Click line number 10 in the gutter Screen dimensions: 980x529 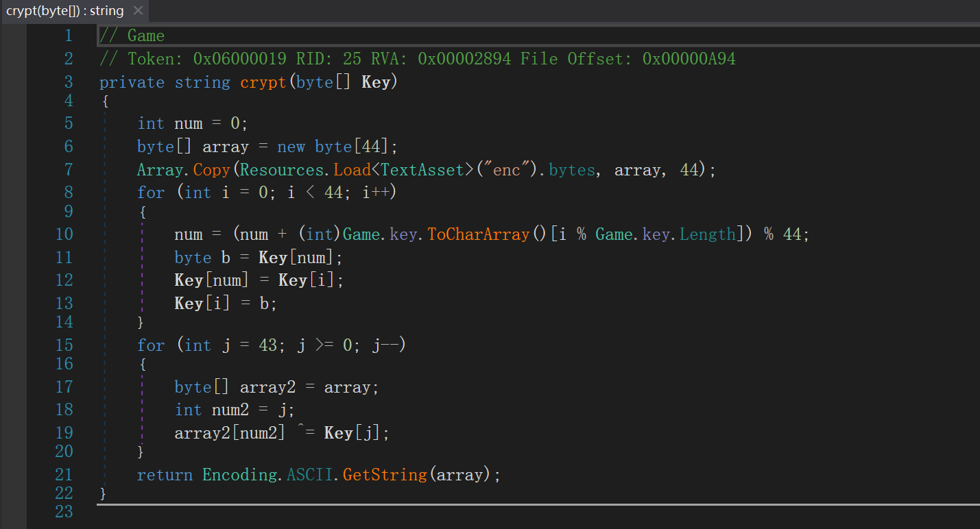(64, 234)
